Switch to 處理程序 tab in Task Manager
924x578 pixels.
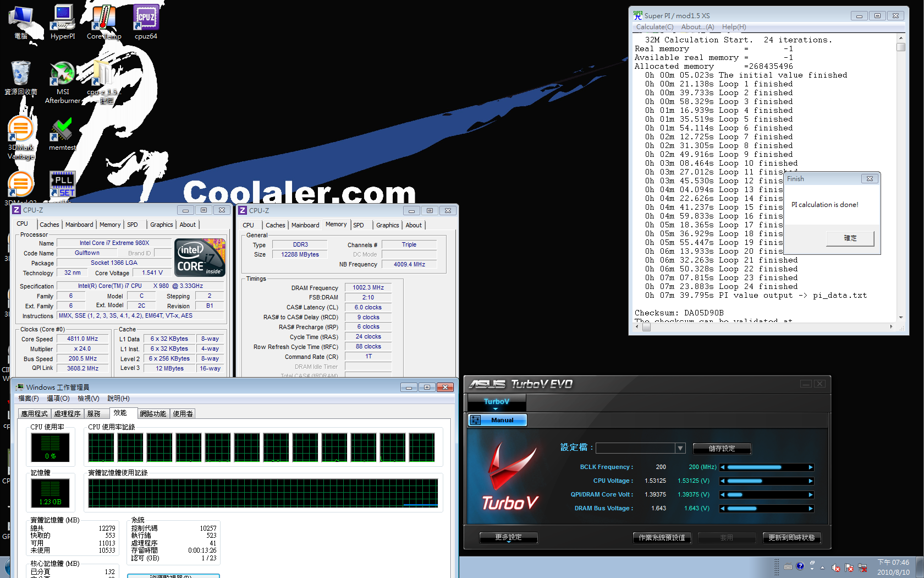click(67, 414)
